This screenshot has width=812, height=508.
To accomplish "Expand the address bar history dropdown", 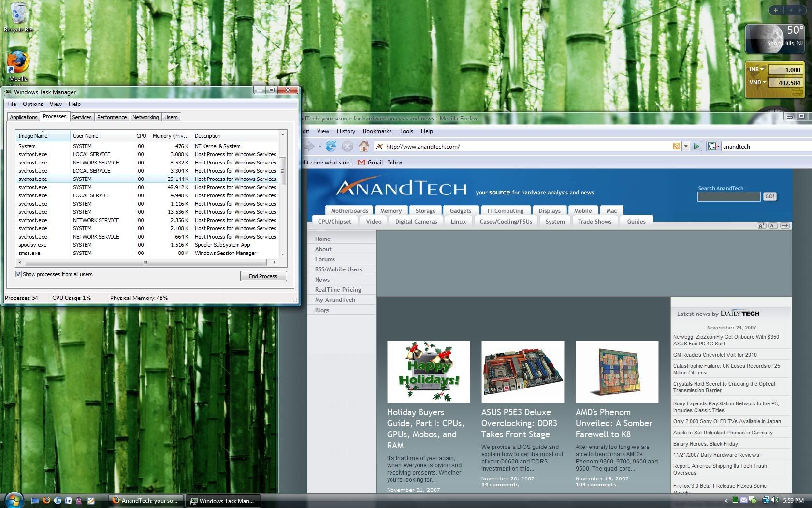I will click(685, 146).
